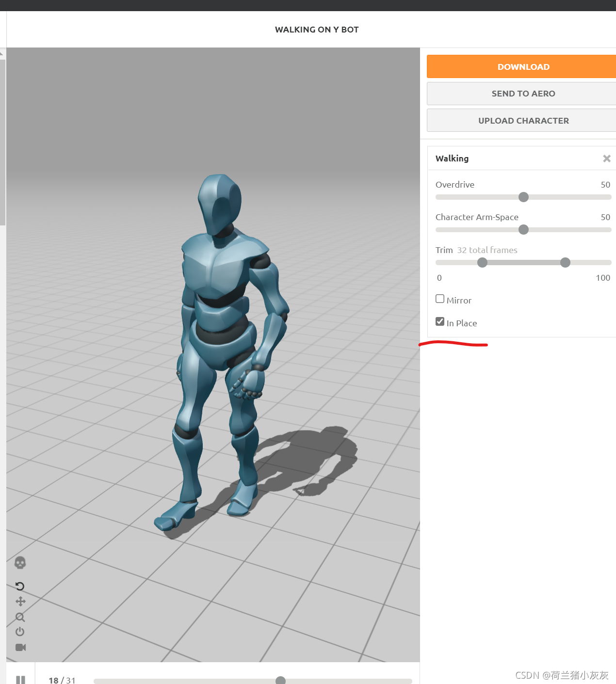Enable the Mirror checkbox

[440, 299]
